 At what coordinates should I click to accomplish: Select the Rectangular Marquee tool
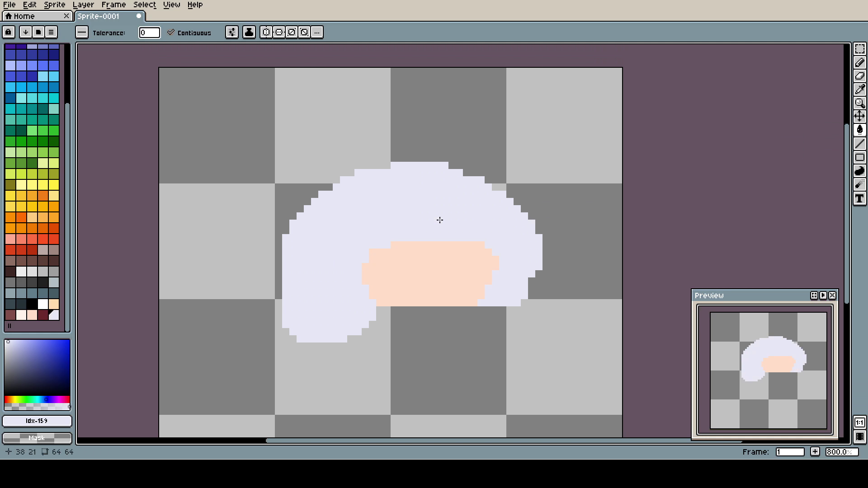point(859,49)
